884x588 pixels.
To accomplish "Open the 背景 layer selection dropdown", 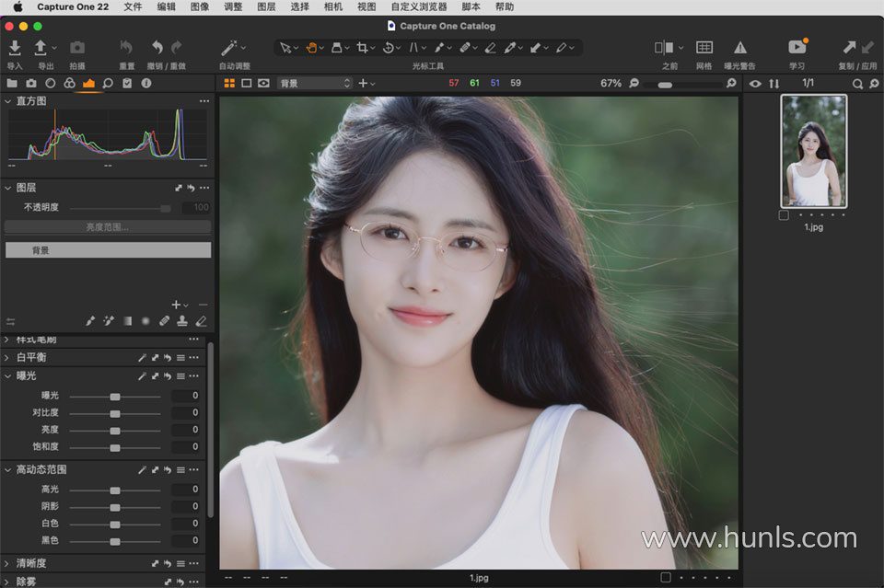I will point(316,83).
